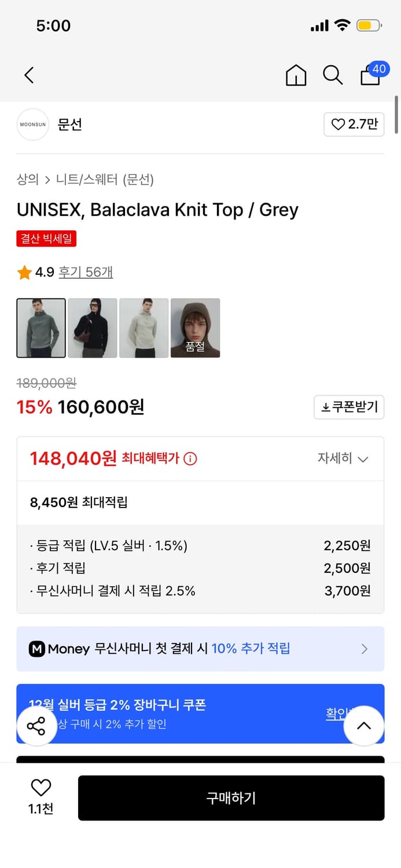
Task: Select the grey knit color thumbnail
Action: pyautogui.click(x=41, y=328)
